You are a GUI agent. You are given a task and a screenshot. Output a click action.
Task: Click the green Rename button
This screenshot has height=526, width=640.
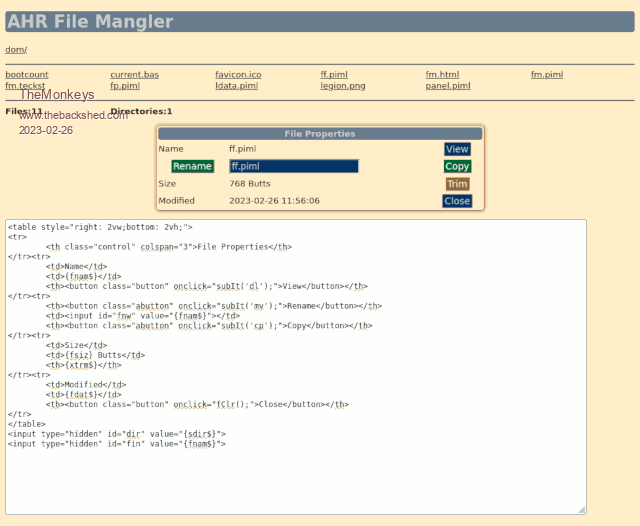tap(192, 166)
